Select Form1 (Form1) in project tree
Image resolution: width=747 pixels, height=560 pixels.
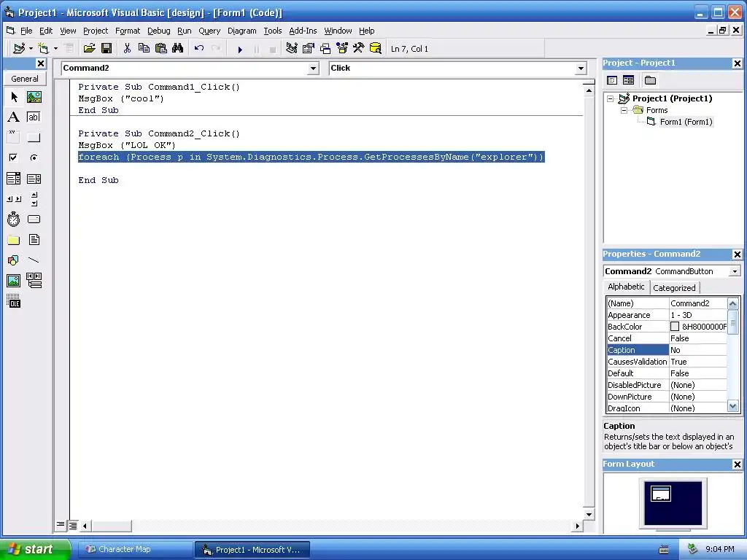coord(686,122)
